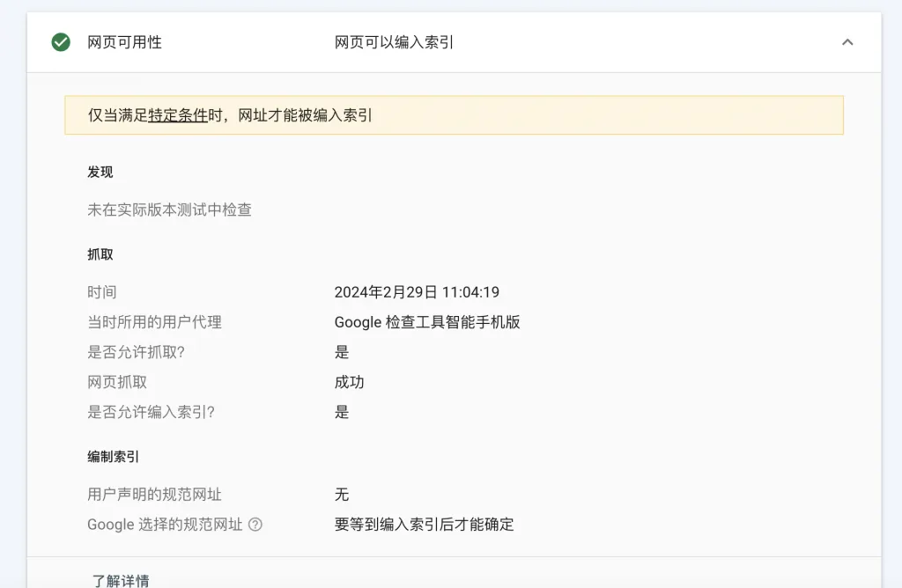Click the Google 检查工具智能手机版 user agent value
902x588 pixels.
point(427,322)
